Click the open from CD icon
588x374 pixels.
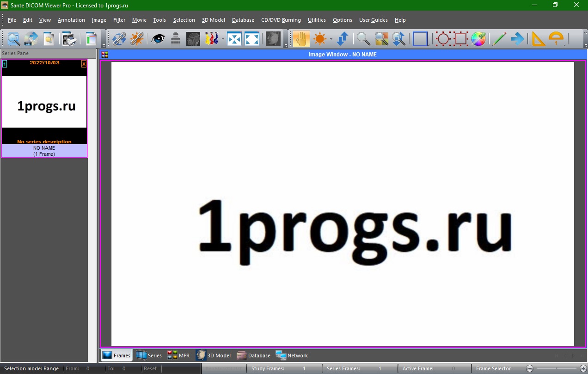coord(31,39)
